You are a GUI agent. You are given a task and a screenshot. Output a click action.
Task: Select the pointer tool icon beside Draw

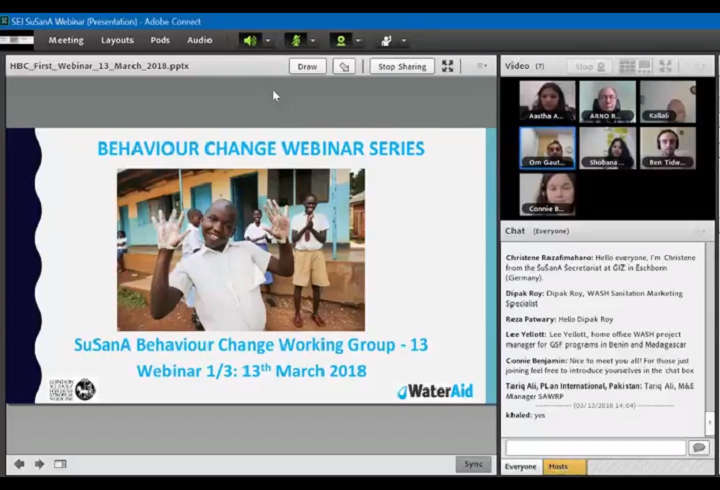coord(345,66)
